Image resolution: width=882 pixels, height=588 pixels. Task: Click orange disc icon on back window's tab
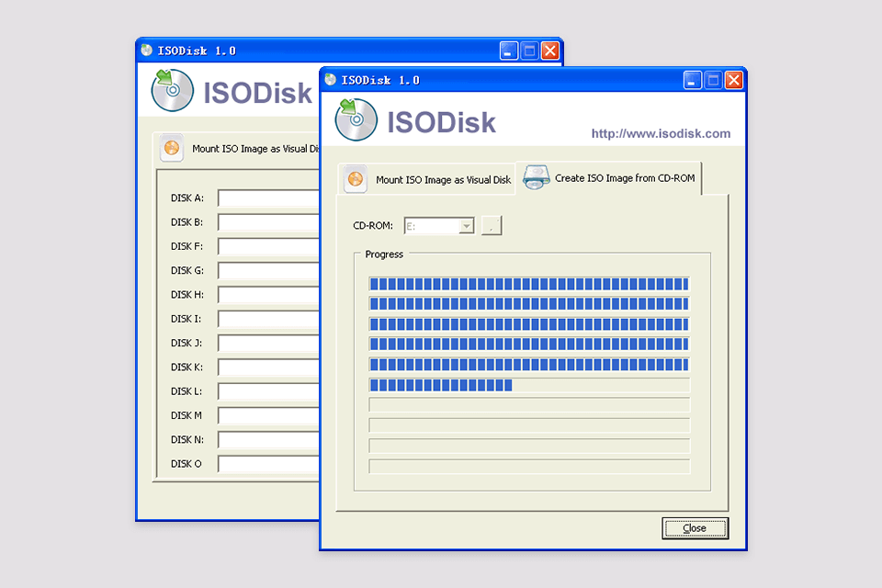(171, 148)
